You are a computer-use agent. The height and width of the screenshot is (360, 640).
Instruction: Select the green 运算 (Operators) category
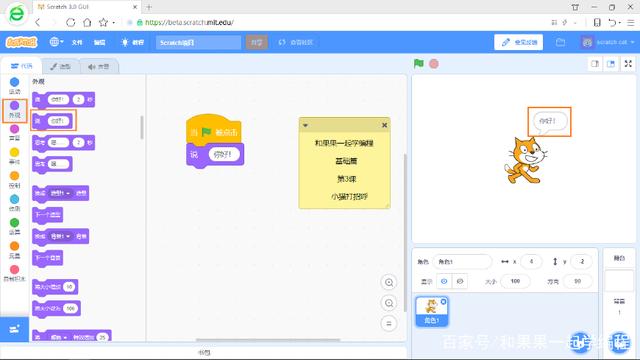(14, 227)
